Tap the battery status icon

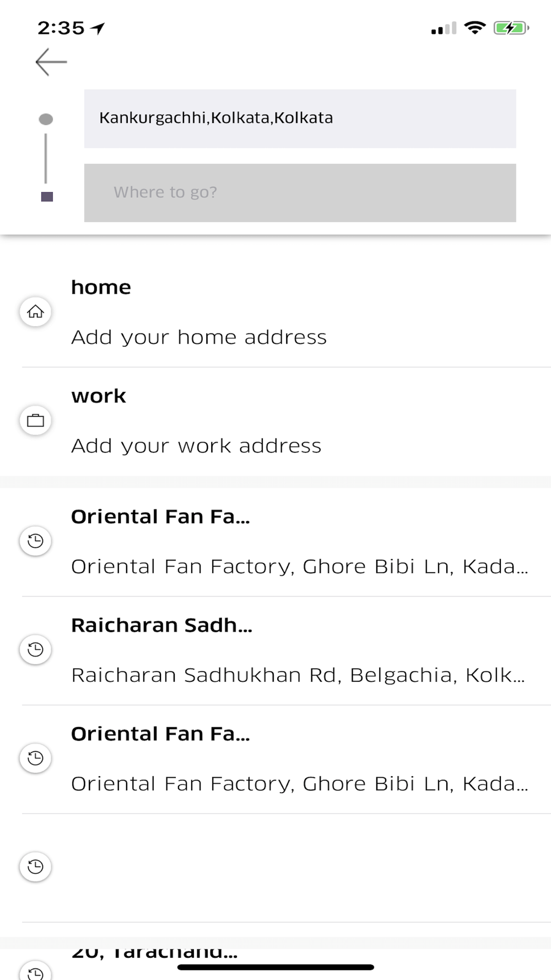click(x=511, y=28)
